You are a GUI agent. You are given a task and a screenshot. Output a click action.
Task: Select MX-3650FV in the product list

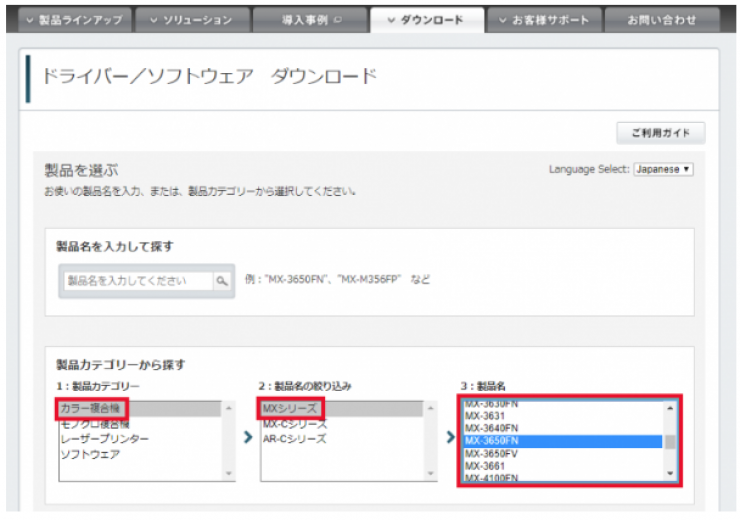(563, 453)
